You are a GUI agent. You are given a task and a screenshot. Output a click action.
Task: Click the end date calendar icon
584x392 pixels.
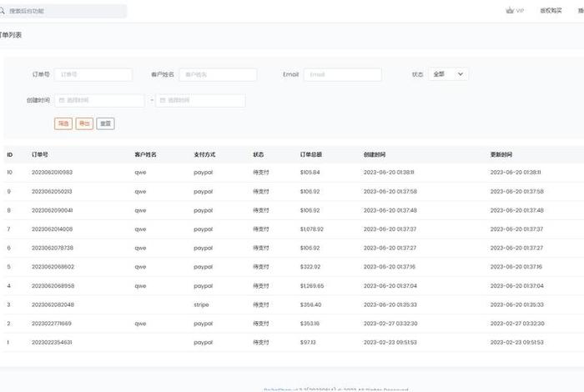pyautogui.click(x=163, y=100)
